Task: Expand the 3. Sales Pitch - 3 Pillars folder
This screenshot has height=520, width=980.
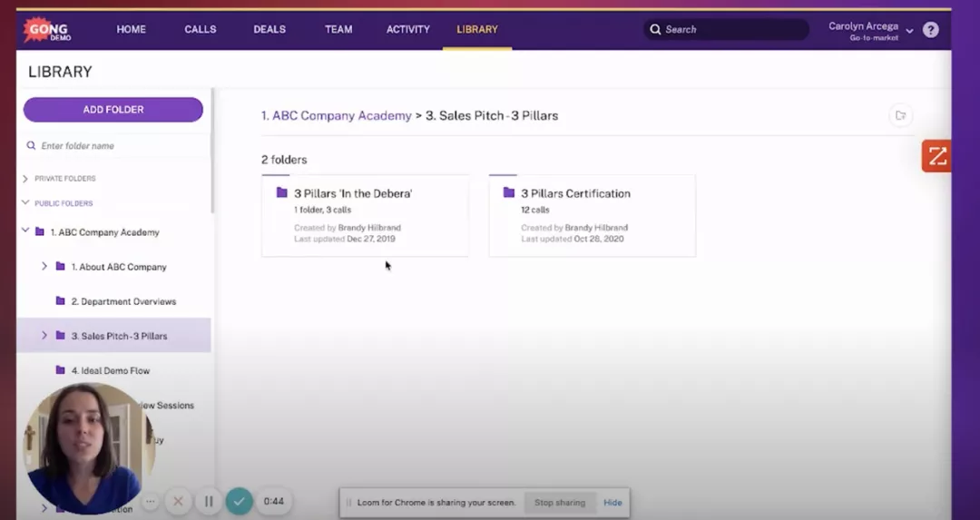Action: tap(44, 335)
